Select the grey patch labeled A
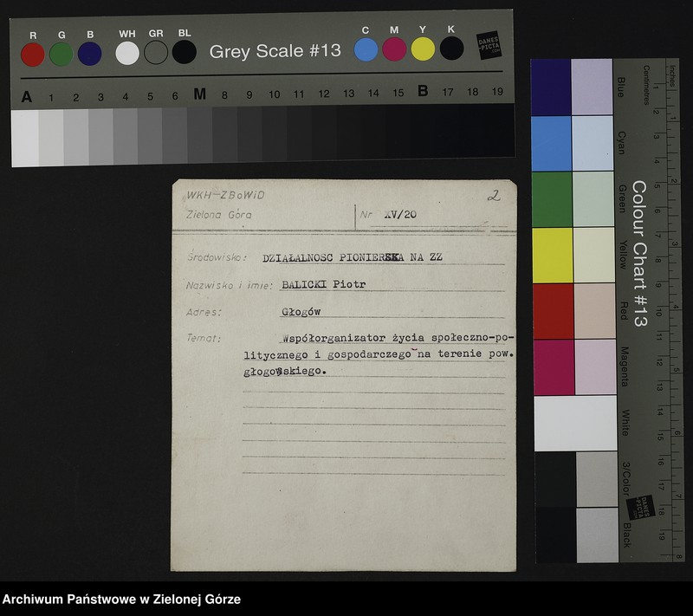The width and height of the screenshot is (693, 616). 25,134
